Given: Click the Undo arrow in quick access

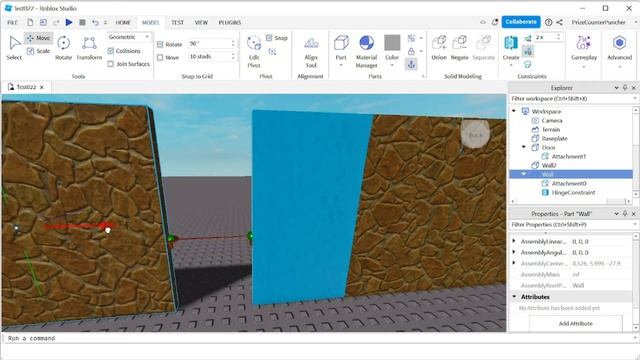Looking at the screenshot, I should [x=95, y=22].
